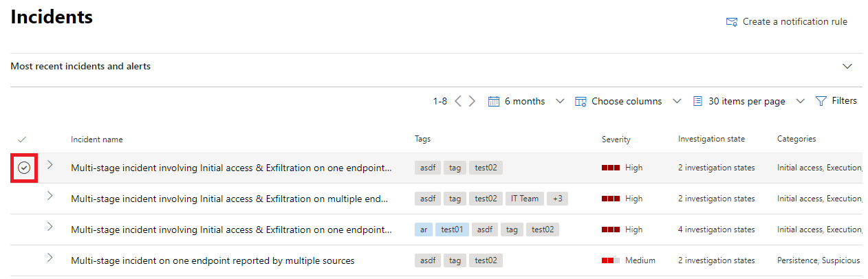Viewport: 868px width, 279px height.
Task: Click the Create a notification rule envelope icon
Action: tap(732, 22)
